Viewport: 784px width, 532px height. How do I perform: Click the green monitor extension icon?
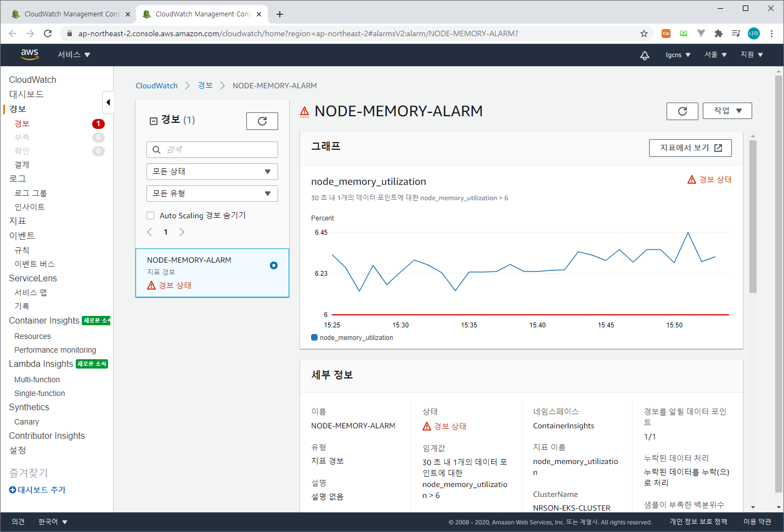point(684,33)
